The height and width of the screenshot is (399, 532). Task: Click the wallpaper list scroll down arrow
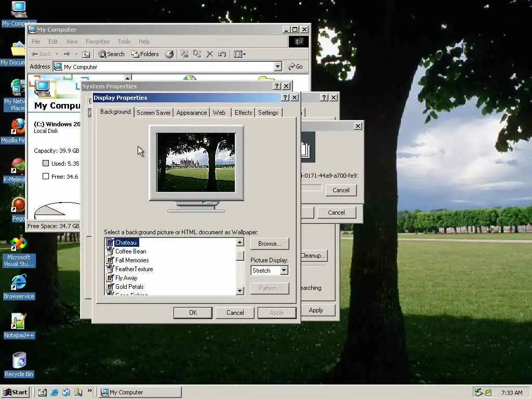click(x=240, y=291)
